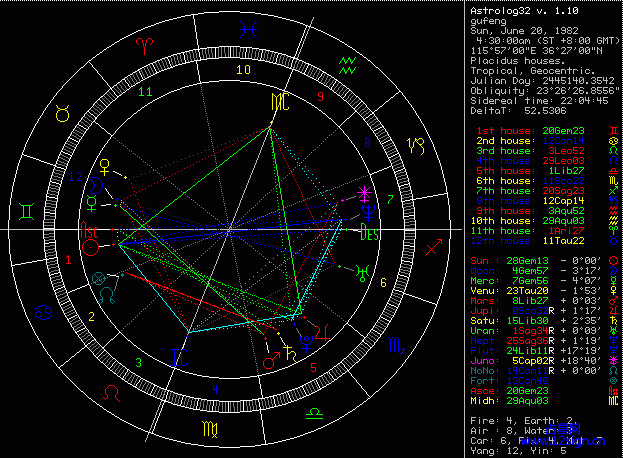Click the Des descendant label in the chart
The image size is (623, 458).
coord(369,236)
